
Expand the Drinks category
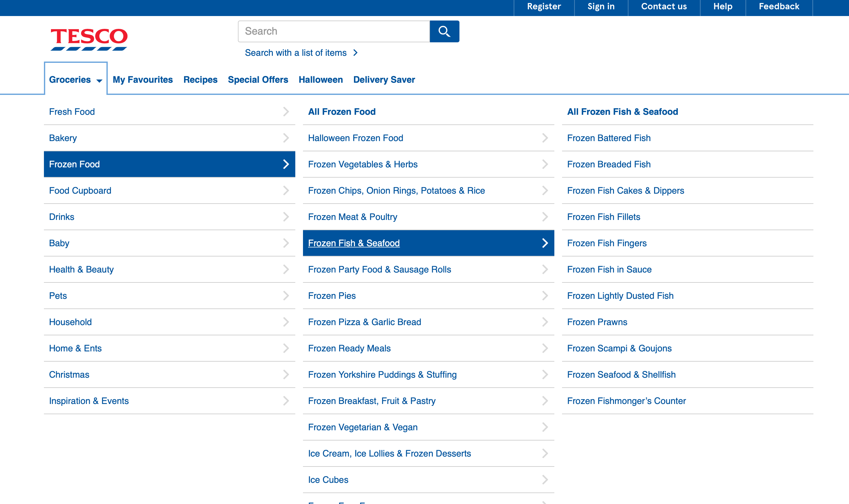click(170, 217)
